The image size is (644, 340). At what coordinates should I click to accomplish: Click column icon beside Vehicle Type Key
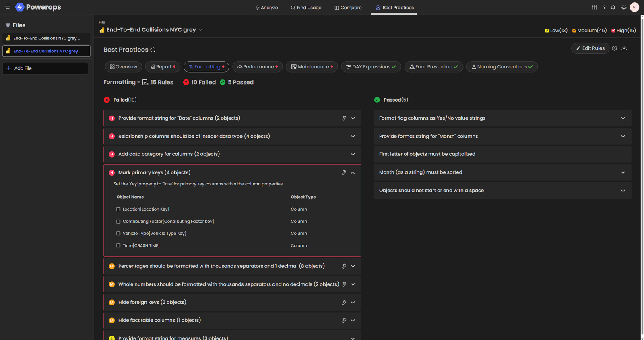[118, 233]
